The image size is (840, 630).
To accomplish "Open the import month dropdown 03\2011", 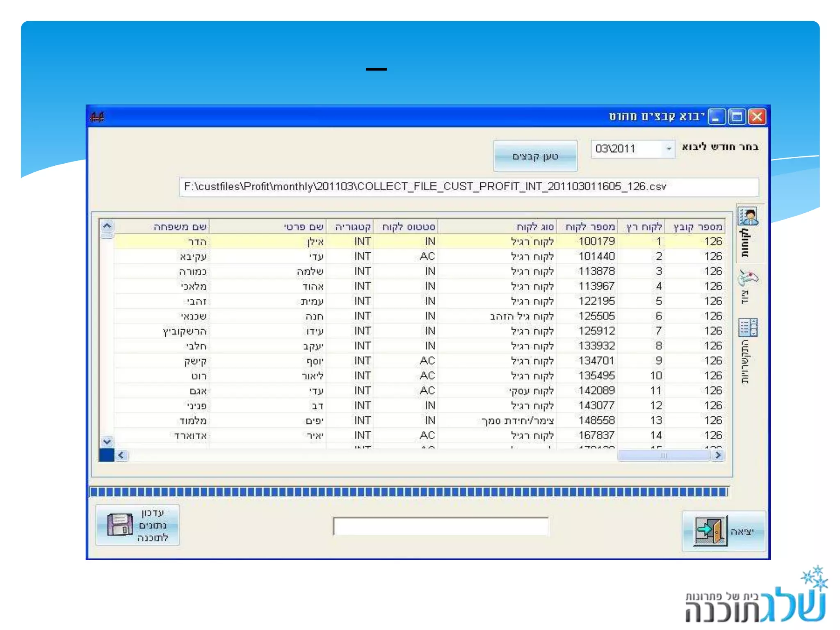I will click(669, 148).
